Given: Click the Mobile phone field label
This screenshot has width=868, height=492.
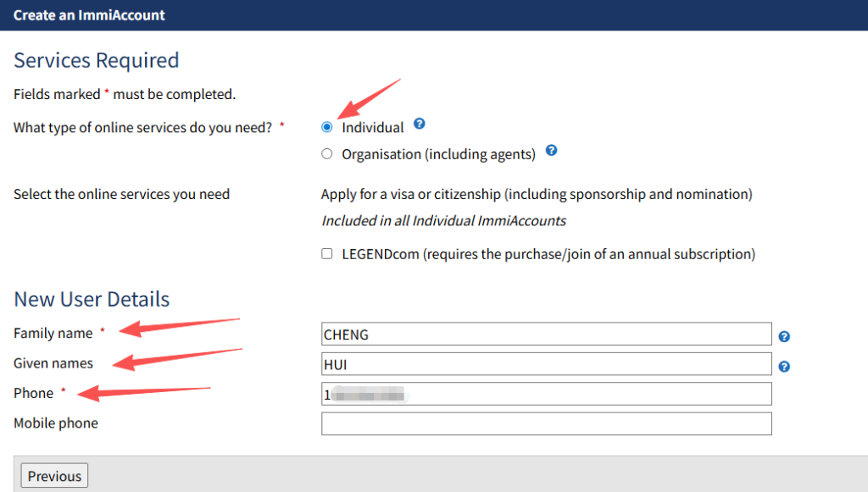Looking at the screenshot, I should (x=56, y=423).
